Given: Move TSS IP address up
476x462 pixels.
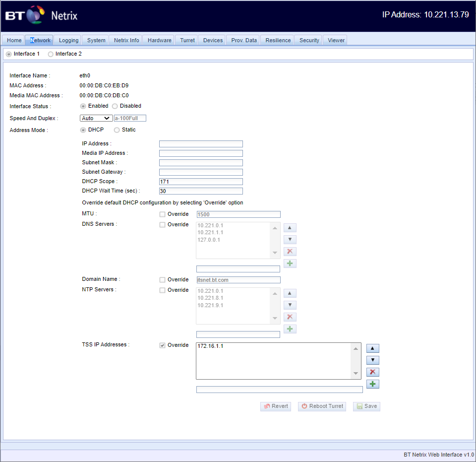Looking at the screenshot, I should (373, 348).
